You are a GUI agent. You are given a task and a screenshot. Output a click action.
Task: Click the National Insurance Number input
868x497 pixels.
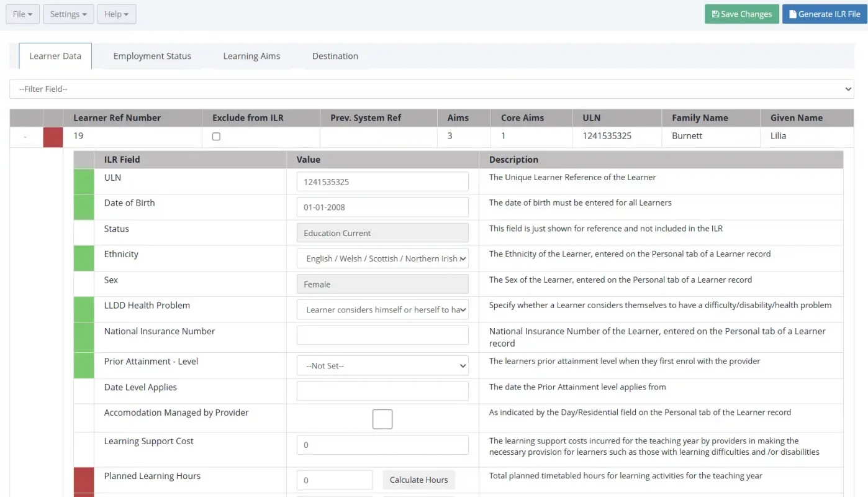382,335
